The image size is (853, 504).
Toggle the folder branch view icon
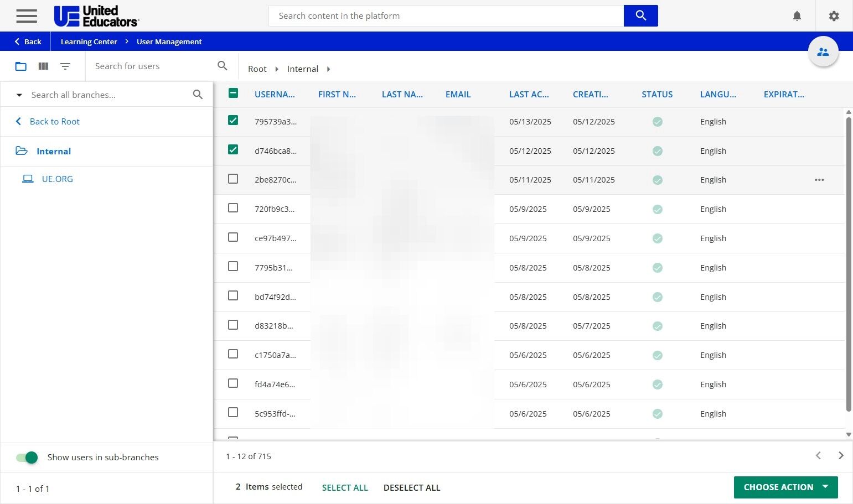point(21,66)
